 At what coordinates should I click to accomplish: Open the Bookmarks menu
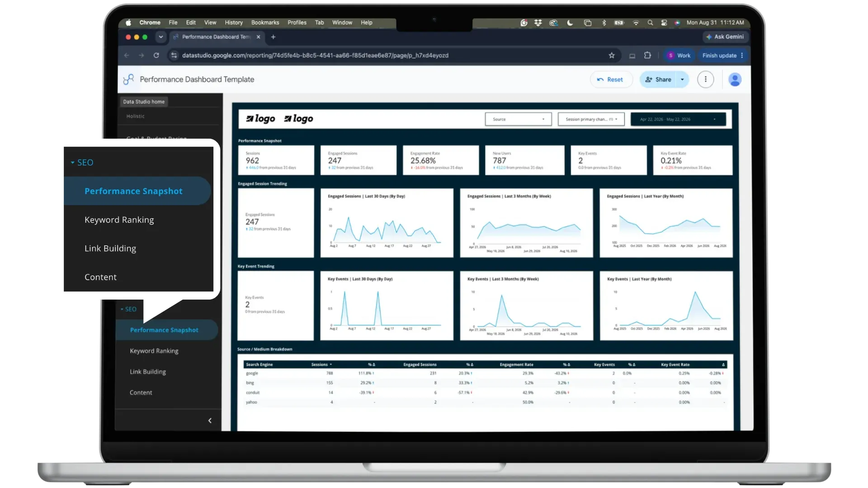point(265,23)
